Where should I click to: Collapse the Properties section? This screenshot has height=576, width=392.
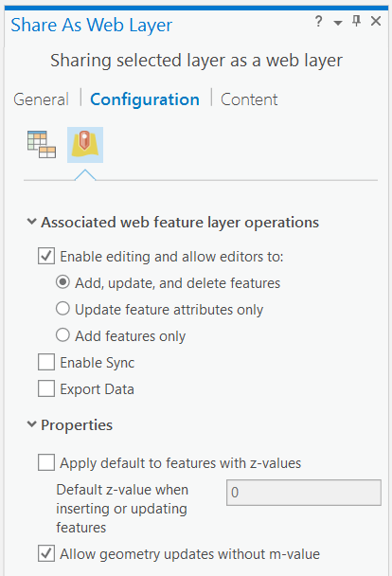point(32,424)
